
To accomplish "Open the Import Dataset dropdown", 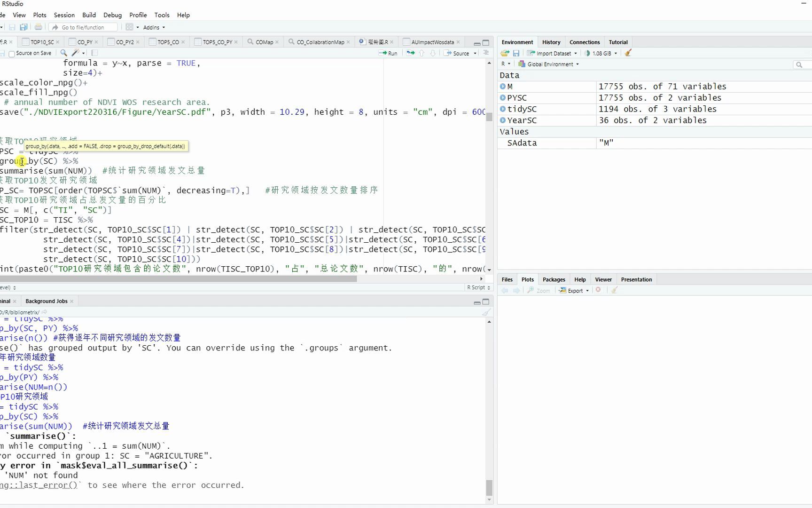I will coord(552,53).
